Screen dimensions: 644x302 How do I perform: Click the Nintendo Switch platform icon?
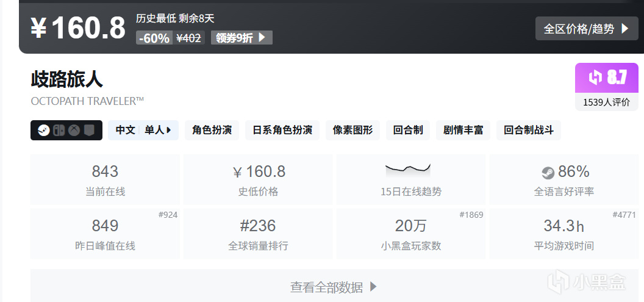coord(59,130)
